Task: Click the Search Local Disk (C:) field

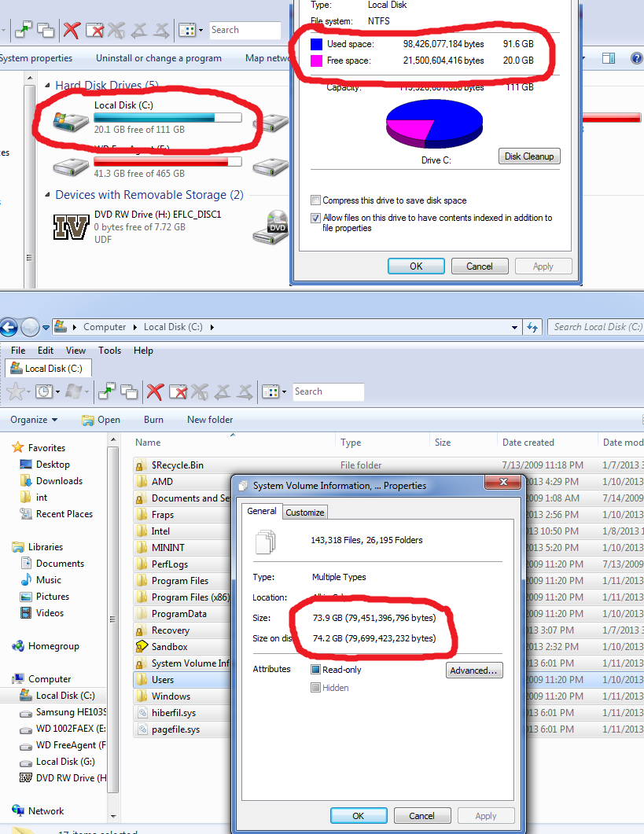Action: (595, 327)
